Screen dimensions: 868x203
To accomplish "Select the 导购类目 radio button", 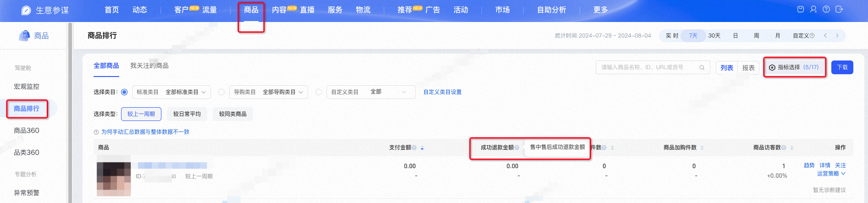I will (221, 92).
